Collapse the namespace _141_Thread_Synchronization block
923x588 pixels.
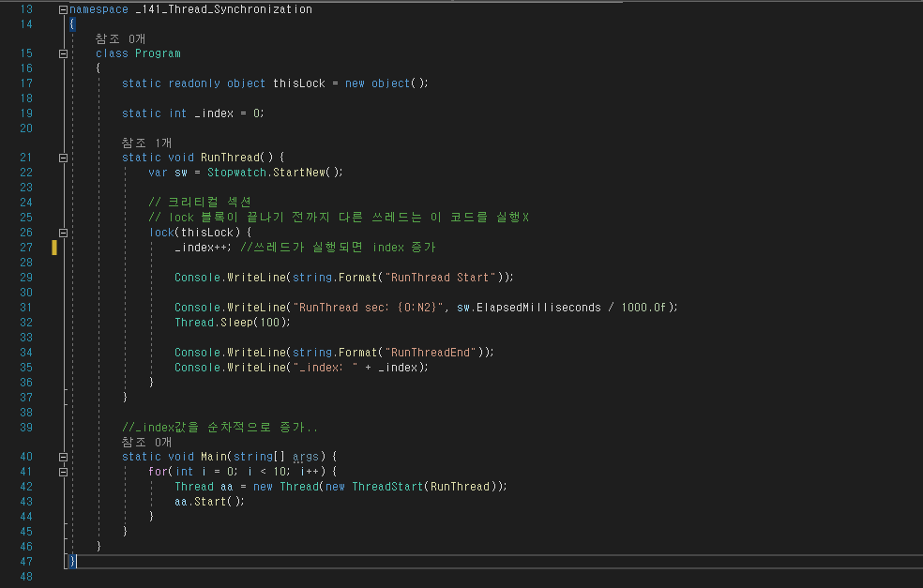click(x=63, y=9)
